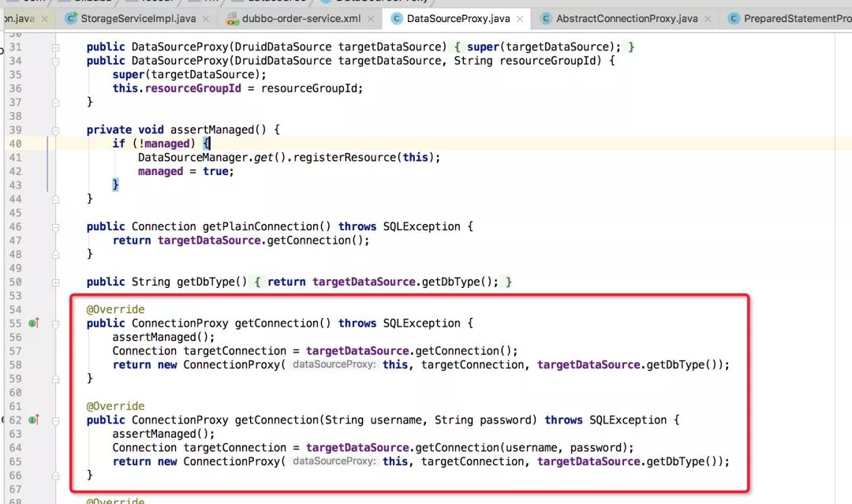Click 'SQLException' on line 55
The height and width of the screenshot is (504, 852).
click(x=421, y=323)
